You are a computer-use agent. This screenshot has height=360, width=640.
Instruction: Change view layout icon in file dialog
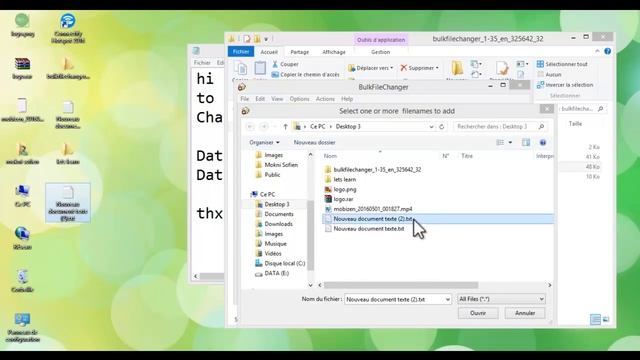click(500, 142)
